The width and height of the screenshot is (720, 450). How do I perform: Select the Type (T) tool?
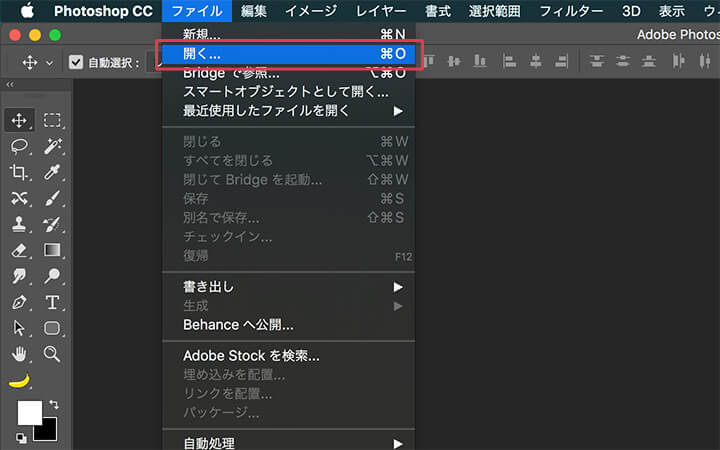click(52, 302)
